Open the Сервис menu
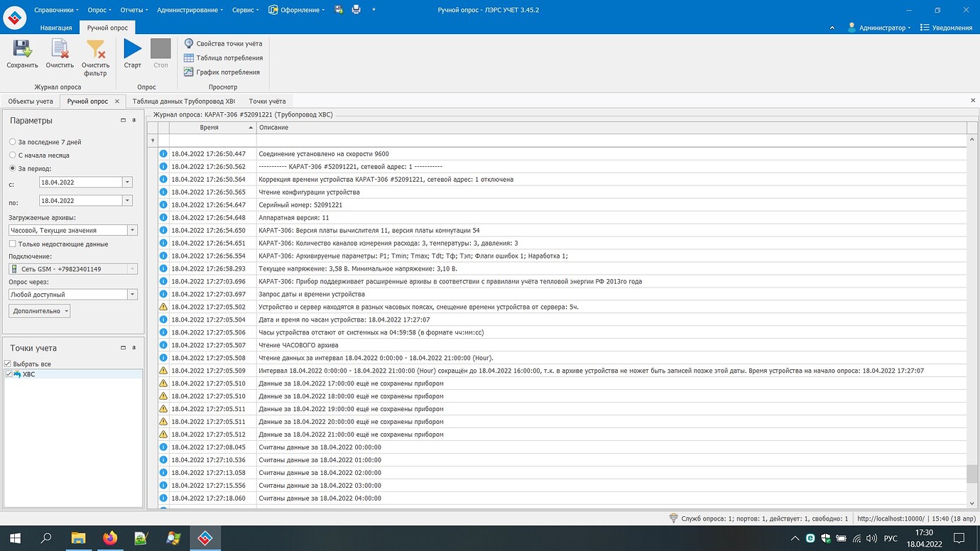The height and width of the screenshot is (551, 980). pyautogui.click(x=246, y=10)
